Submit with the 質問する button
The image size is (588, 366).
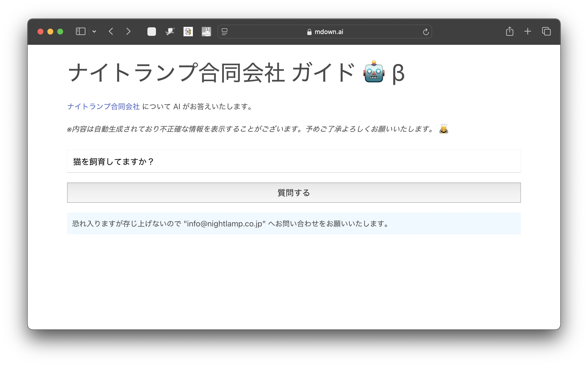pos(294,193)
